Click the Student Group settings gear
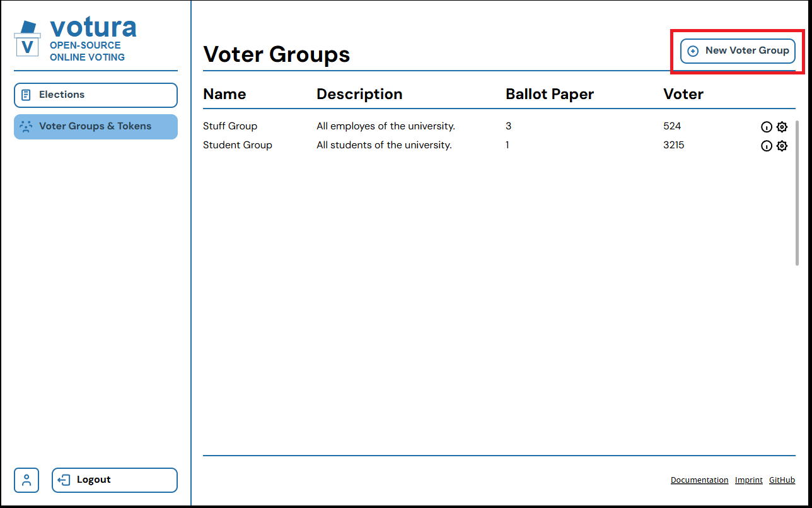The image size is (812, 508). click(782, 146)
